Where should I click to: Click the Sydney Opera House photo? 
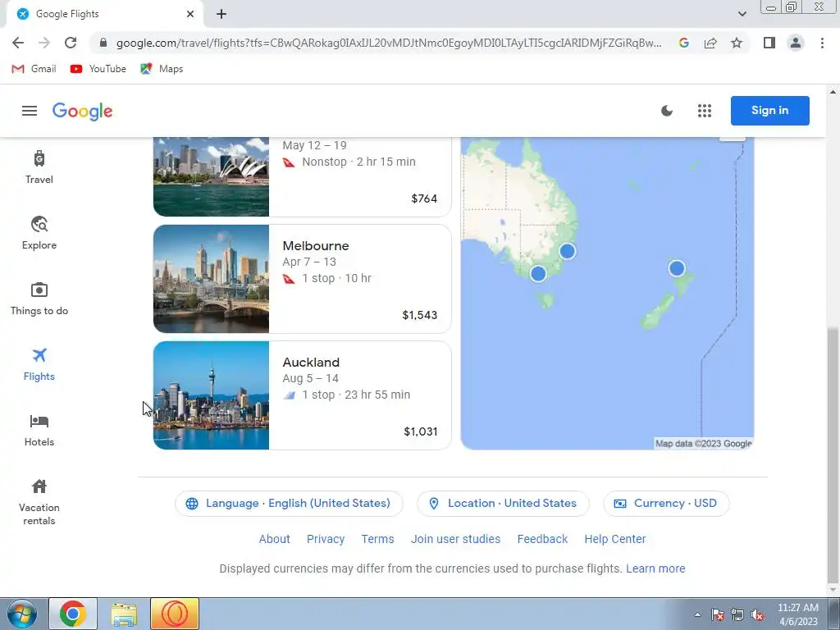coord(211,176)
